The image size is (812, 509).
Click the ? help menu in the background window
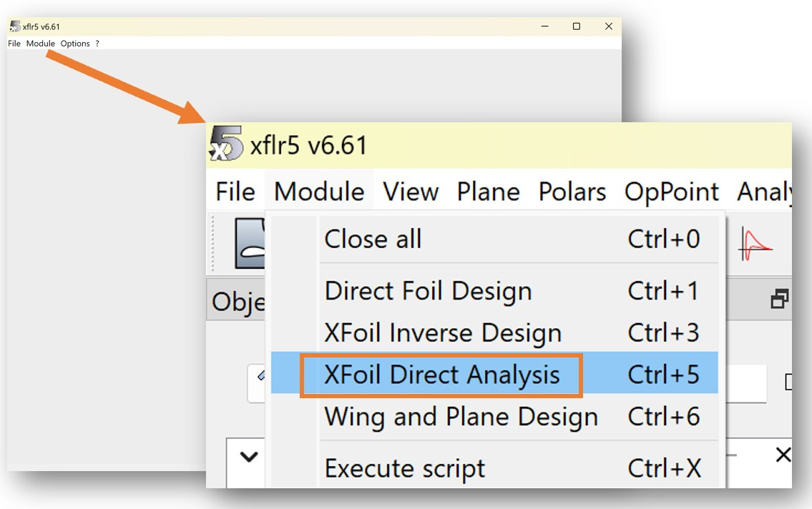97,44
